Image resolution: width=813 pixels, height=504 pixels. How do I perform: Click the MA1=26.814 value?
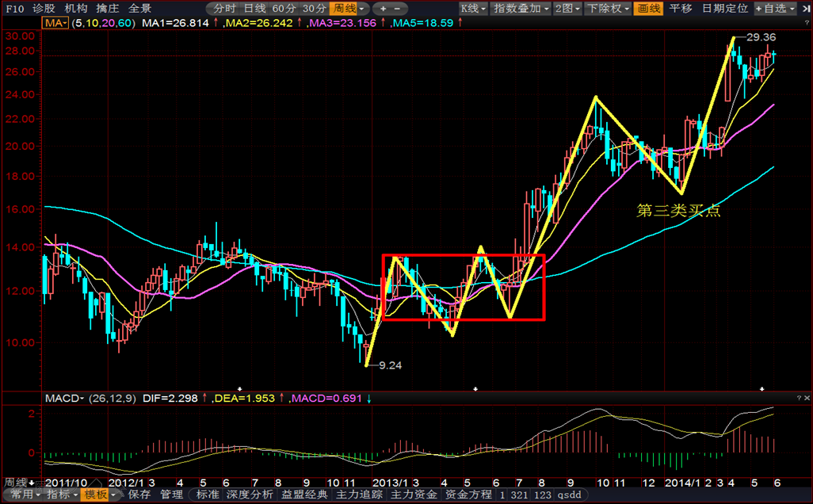tap(175, 23)
